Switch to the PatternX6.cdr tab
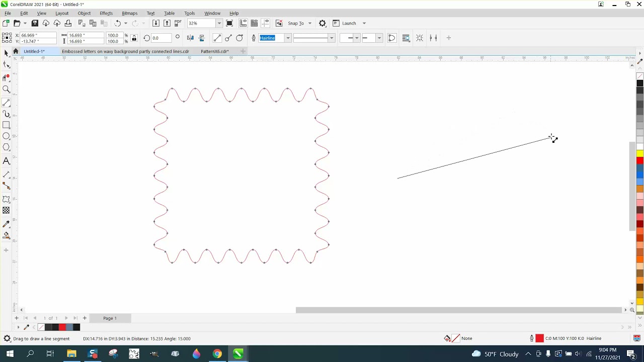Screen dimensions: 644x362 point(215,51)
